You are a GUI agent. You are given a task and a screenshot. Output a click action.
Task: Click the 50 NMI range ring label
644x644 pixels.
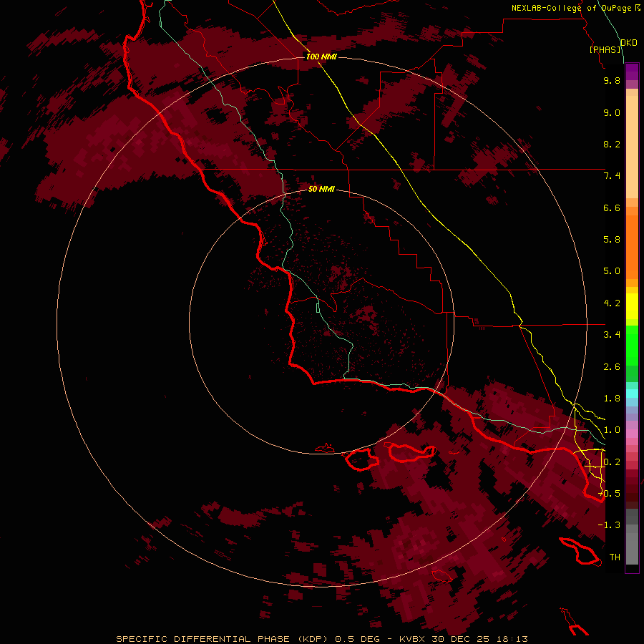click(x=321, y=189)
